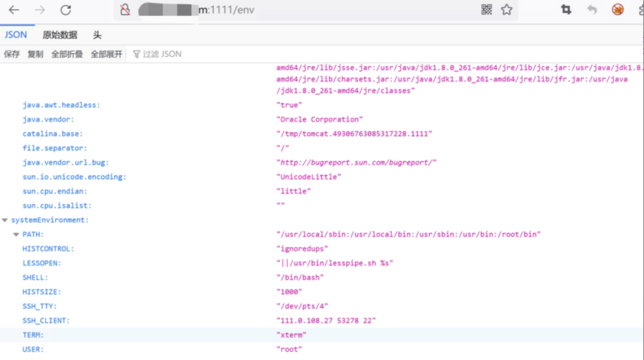Viewport: 644px width, 360px height.
Task: Click the "true" headless value
Action: click(x=289, y=105)
